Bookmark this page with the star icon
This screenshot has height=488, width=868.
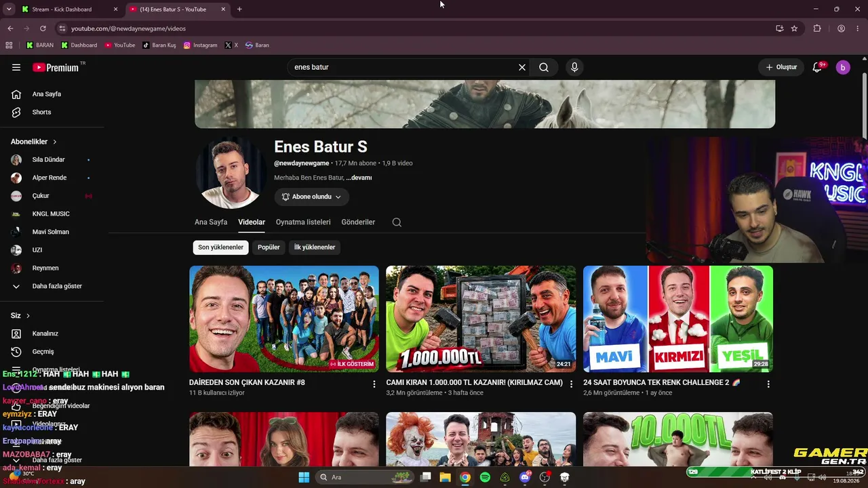coord(794,28)
